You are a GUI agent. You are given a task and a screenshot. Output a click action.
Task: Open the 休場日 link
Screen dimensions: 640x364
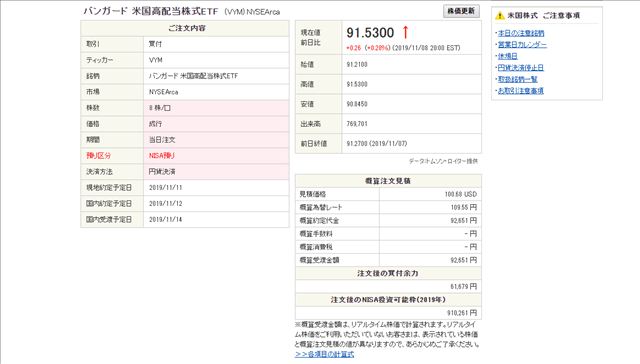point(508,56)
